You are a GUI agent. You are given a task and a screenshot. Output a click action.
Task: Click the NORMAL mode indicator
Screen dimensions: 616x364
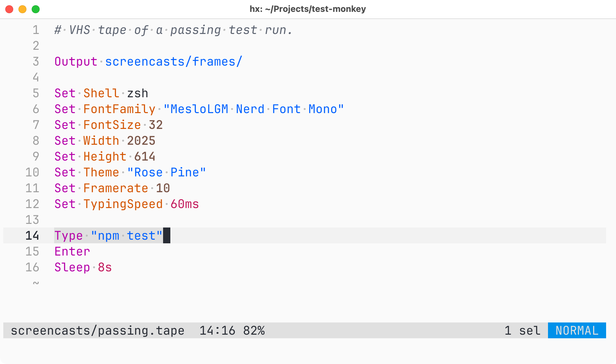577,330
